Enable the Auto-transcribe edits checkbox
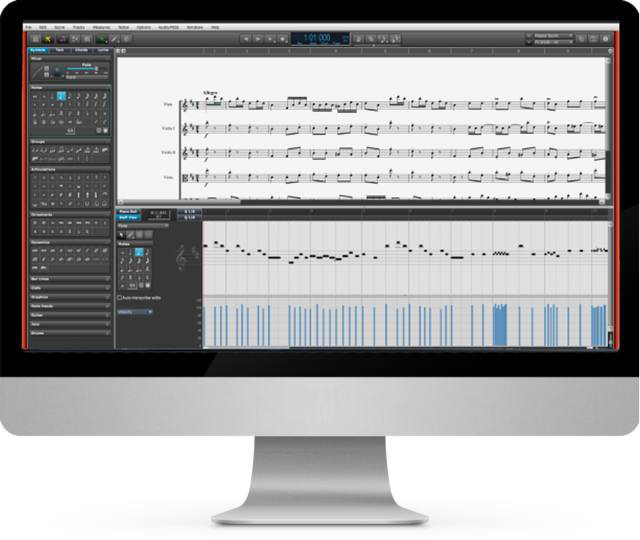640x540 pixels. (x=120, y=297)
